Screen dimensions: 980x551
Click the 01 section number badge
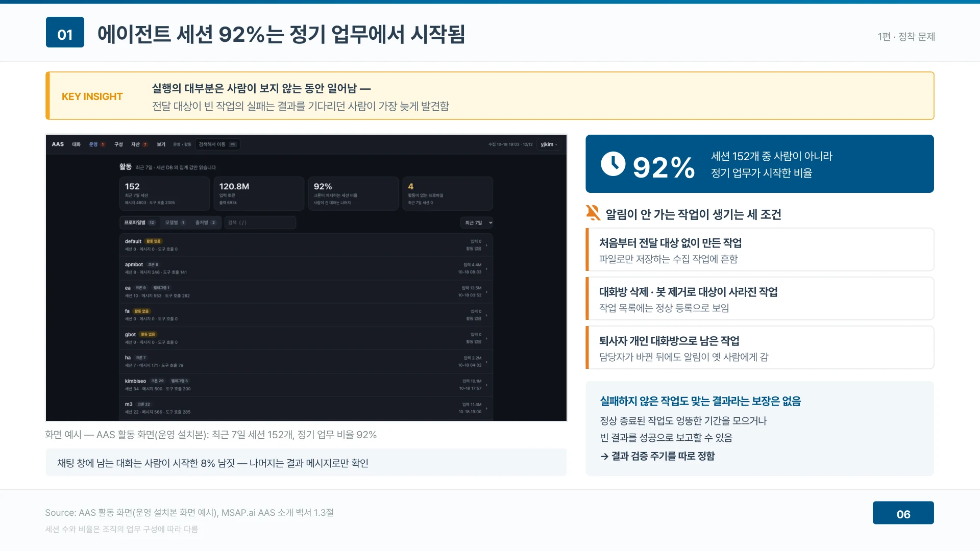65,32
